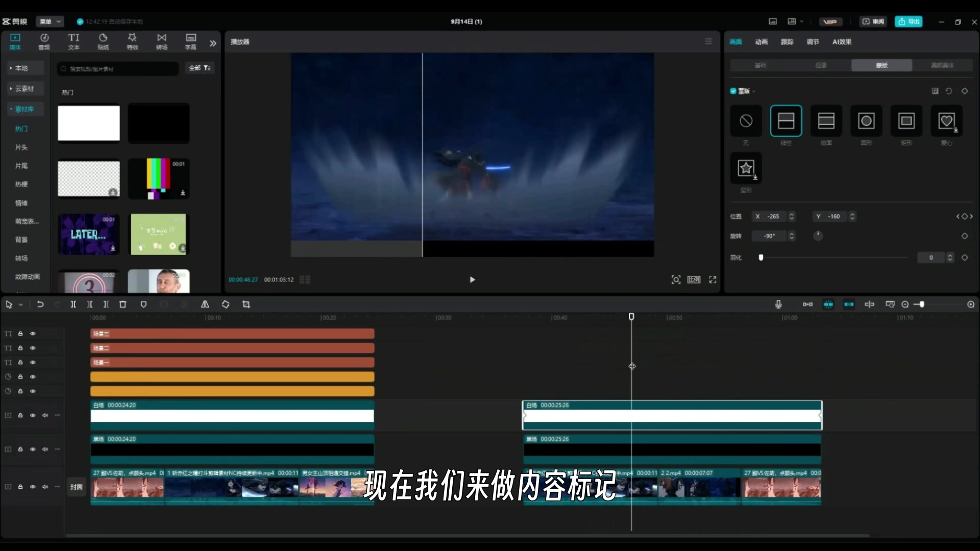
Task: Select the 圆形 circle mask
Action: pyautogui.click(x=866, y=121)
